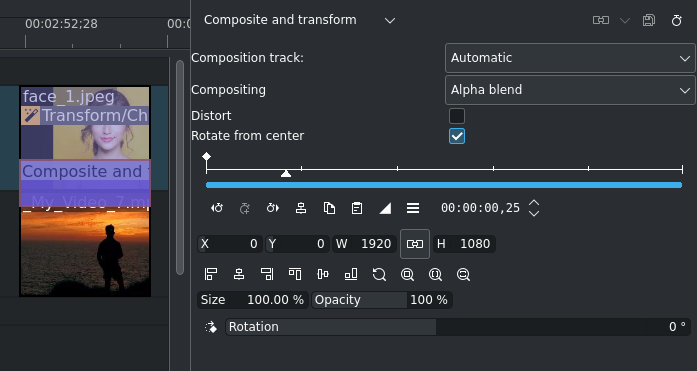
Task: Open Composition track Automatic dropdown
Action: click(570, 58)
